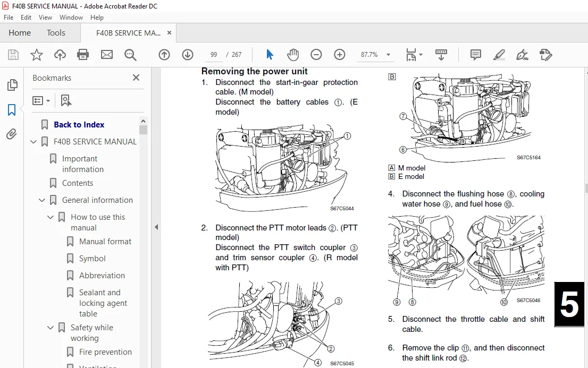Print the document with printer icon
Screen dimensions: 588x368
(83, 55)
